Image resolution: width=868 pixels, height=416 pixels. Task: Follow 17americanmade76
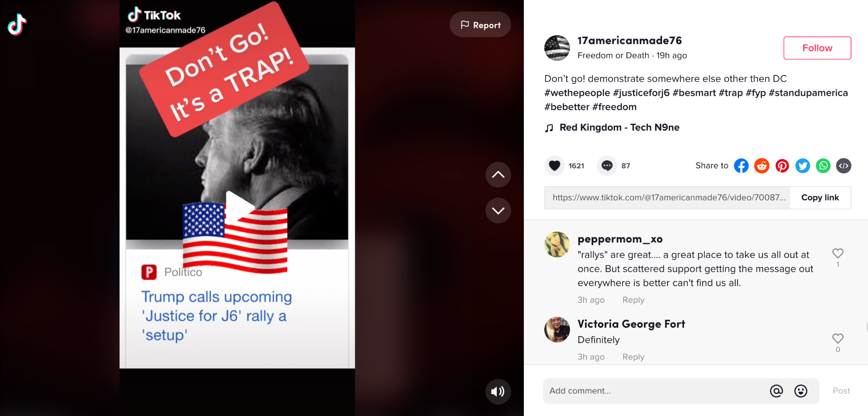[x=817, y=48]
